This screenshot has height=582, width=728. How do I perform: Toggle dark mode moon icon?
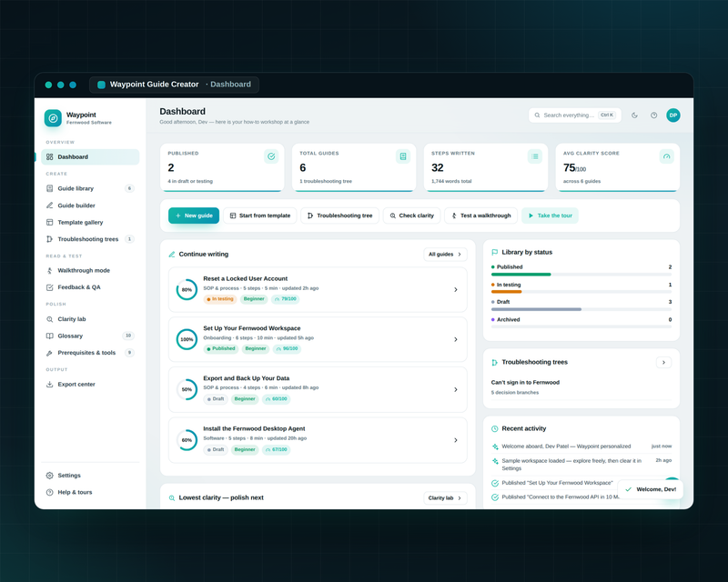click(x=634, y=115)
